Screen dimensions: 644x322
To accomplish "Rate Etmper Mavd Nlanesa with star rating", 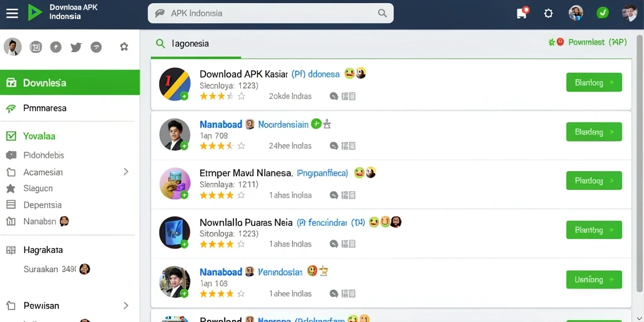I will (223, 196).
